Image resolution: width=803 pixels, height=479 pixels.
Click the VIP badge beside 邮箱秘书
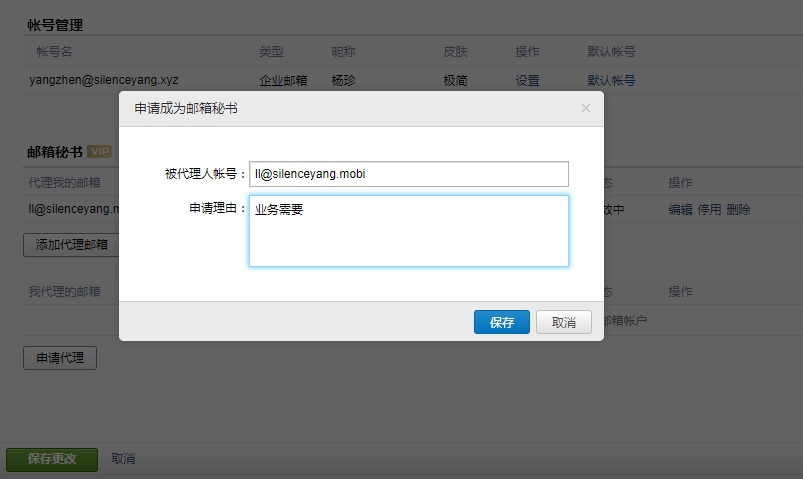click(99, 152)
